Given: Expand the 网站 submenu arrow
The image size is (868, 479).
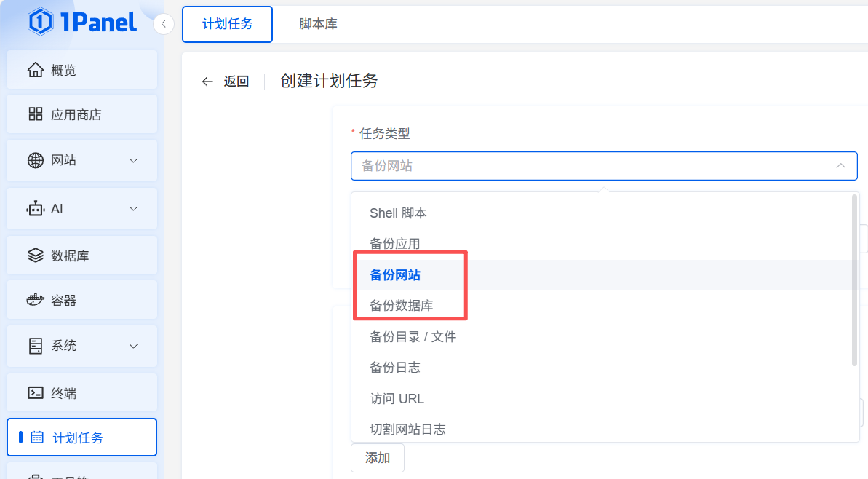Looking at the screenshot, I should tap(133, 160).
